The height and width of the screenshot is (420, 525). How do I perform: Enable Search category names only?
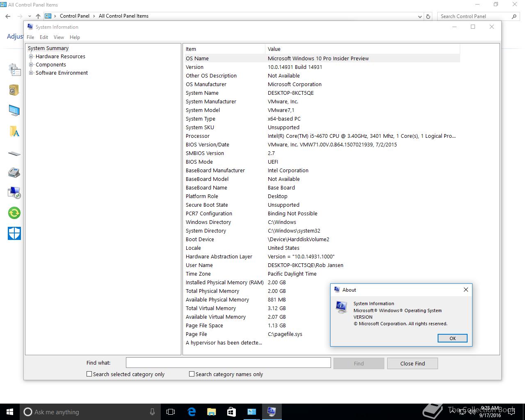click(192, 374)
